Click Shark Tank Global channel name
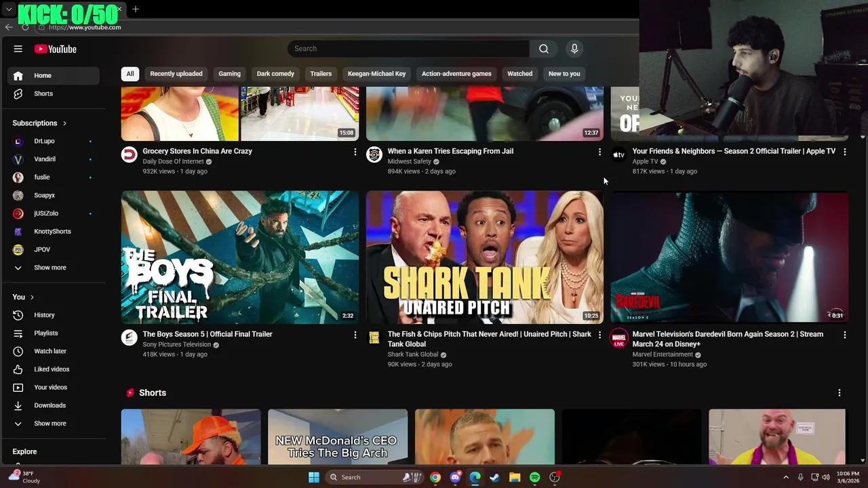The height and width of the screenshot is (488, 868). (413, 354)
